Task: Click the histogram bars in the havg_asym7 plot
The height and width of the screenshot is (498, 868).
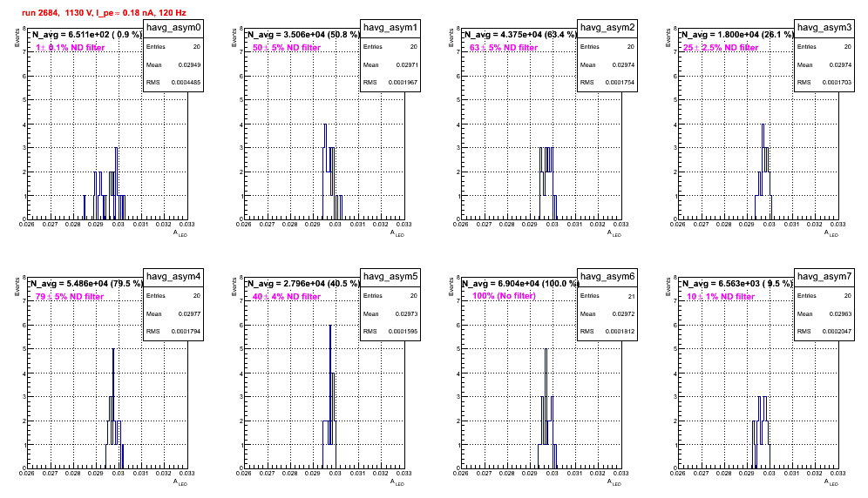Action: tap(761, 432)
